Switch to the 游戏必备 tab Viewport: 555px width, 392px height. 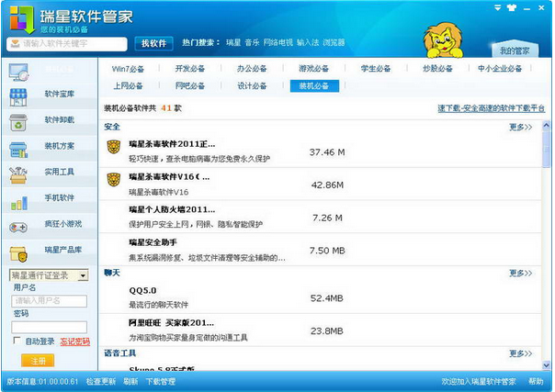coord(313,69)
